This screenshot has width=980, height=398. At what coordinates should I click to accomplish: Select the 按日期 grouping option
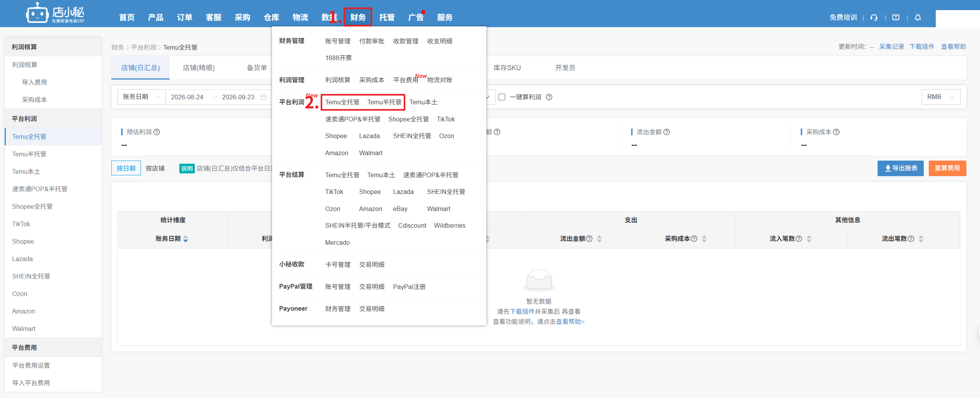(x=126, y=168)
